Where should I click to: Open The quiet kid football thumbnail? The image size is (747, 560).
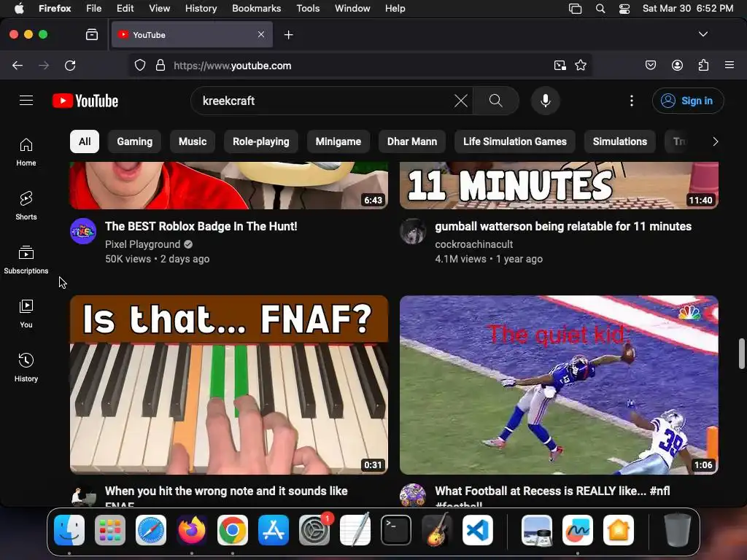pyautogui.click(x=559, y=385)
